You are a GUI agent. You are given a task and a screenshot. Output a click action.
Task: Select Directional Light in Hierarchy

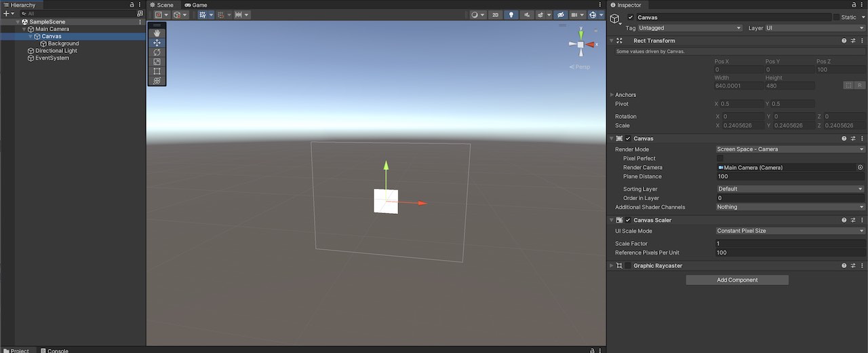pos(56,51)
